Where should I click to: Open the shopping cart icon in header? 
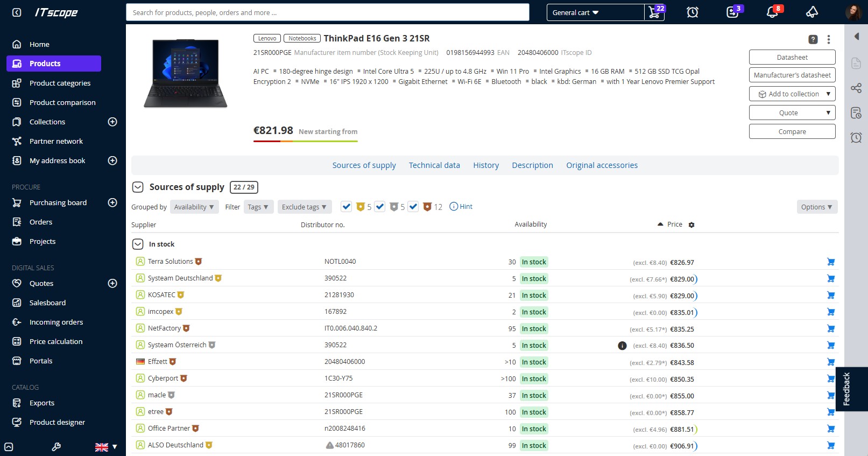654,12
